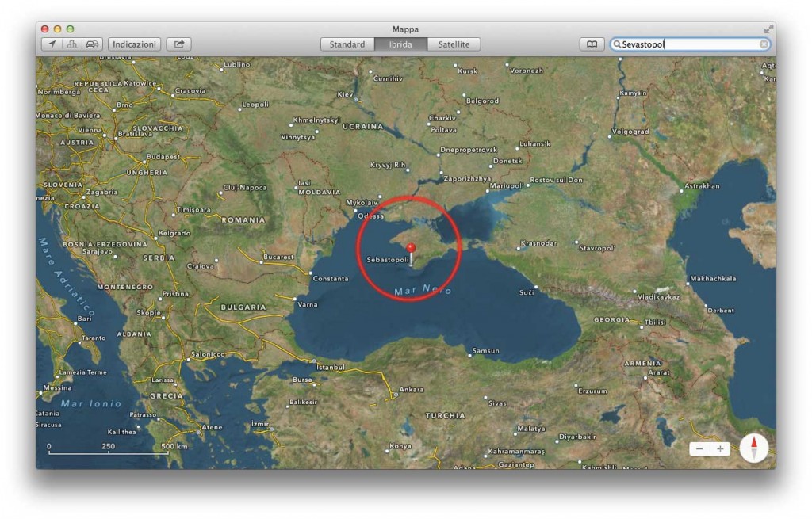812x519 pixels.
Task: Show traffic with the car icon
Action: (x=92, y=44)
